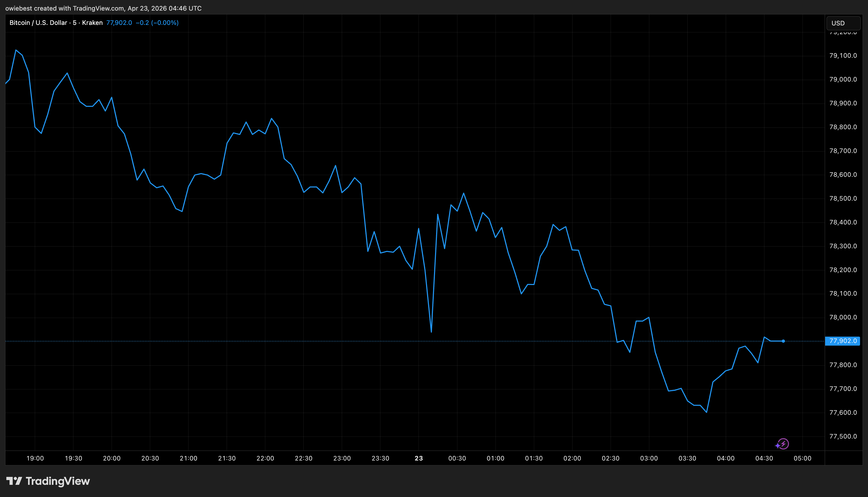
Task: Click the blue 77,902.0 value in the legend
Action: point(119,23)
